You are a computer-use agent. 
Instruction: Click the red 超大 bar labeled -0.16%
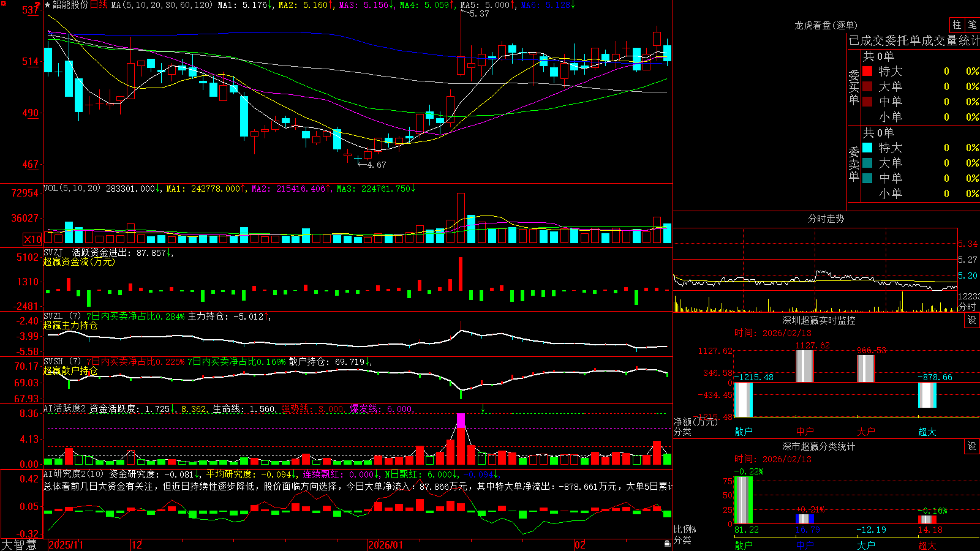point(927,520)
